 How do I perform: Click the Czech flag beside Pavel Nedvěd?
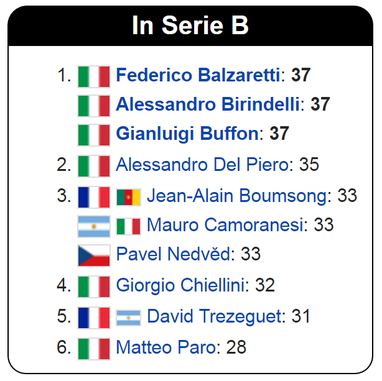[94, 256]
